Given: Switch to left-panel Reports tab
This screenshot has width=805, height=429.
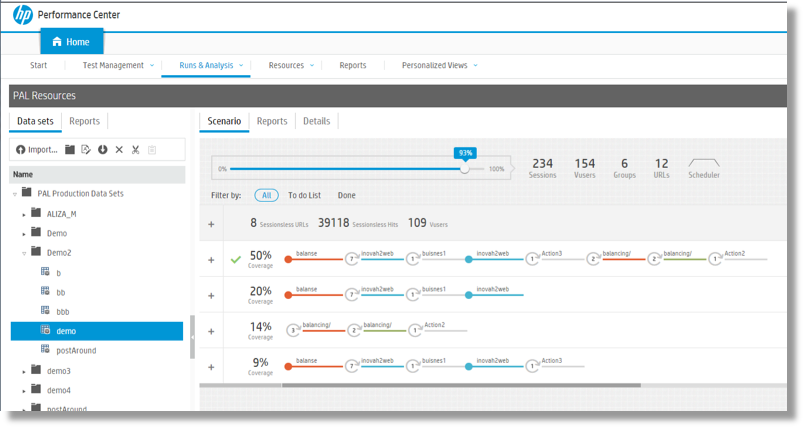Looking at the screenshot, I should [84, 121].
